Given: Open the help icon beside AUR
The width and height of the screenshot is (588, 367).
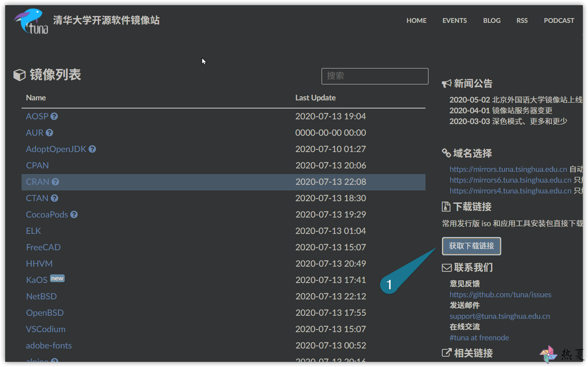Looking at the screenshot, I should 49,133.
